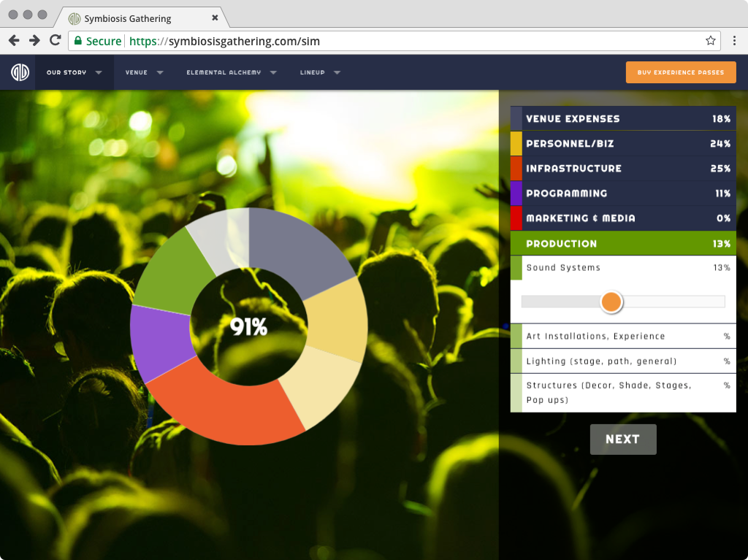748x560 pixels.
Task: Select the Sound Systems row label
Action: click(x=563, y=268)
